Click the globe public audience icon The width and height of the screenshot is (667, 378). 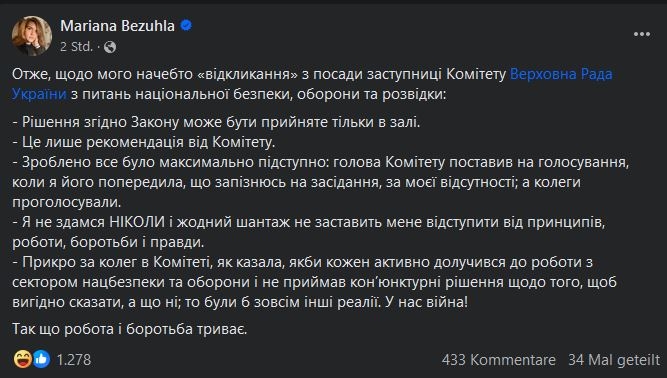click(110, 47)
